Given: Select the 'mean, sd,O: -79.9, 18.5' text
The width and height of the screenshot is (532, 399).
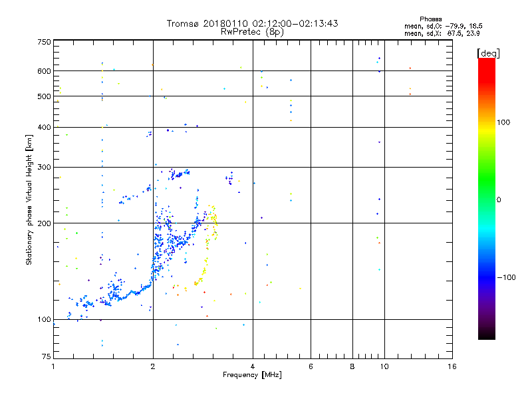Looking at the screenshot, I should (444, 26).
